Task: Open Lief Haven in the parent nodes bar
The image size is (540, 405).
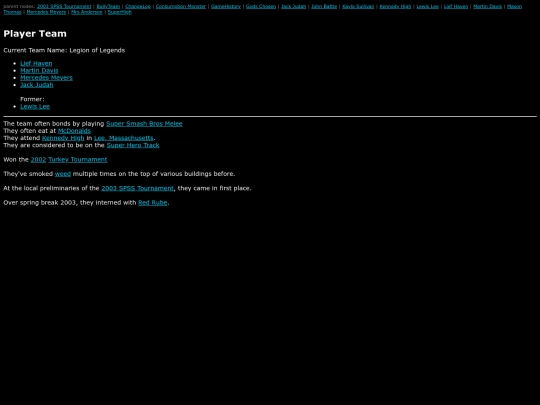Action: point(456,6)
